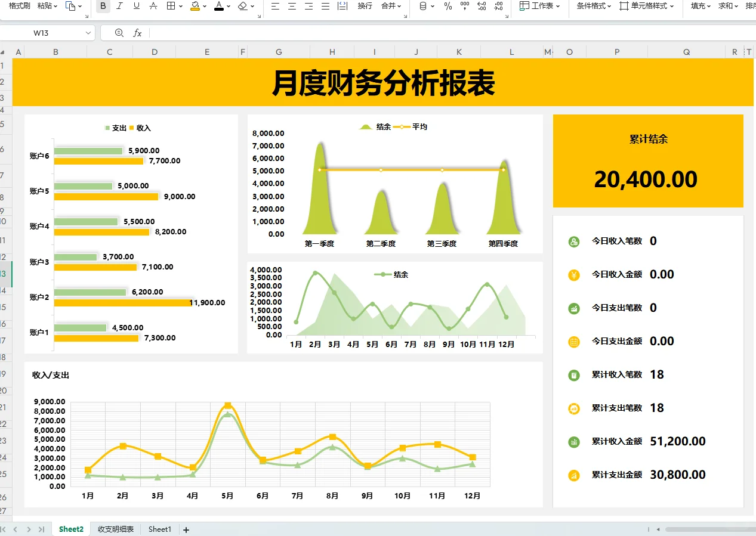Switch to the Sheet1 tab
Viewport: 756px width, 536px height.
[x=159, y=529]
